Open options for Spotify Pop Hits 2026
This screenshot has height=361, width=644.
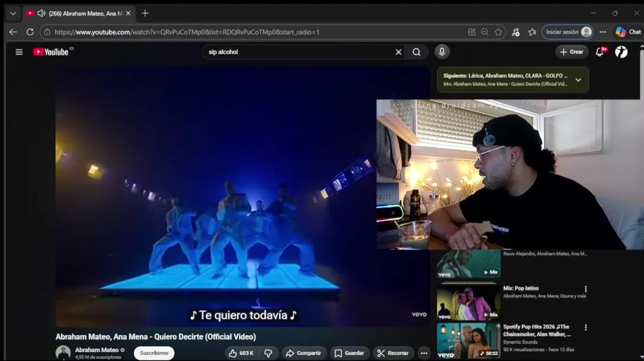(585, 327)
